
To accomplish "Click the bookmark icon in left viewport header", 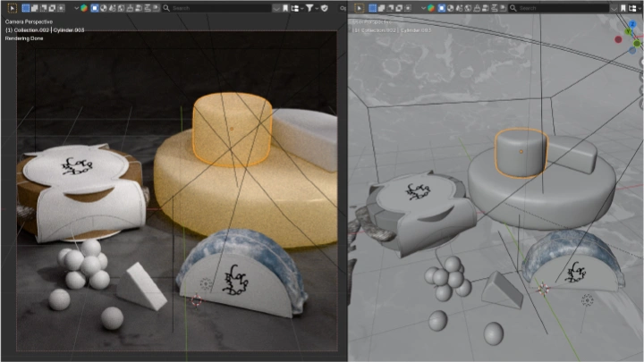I will pyautogui.click(x=285, y=8).
